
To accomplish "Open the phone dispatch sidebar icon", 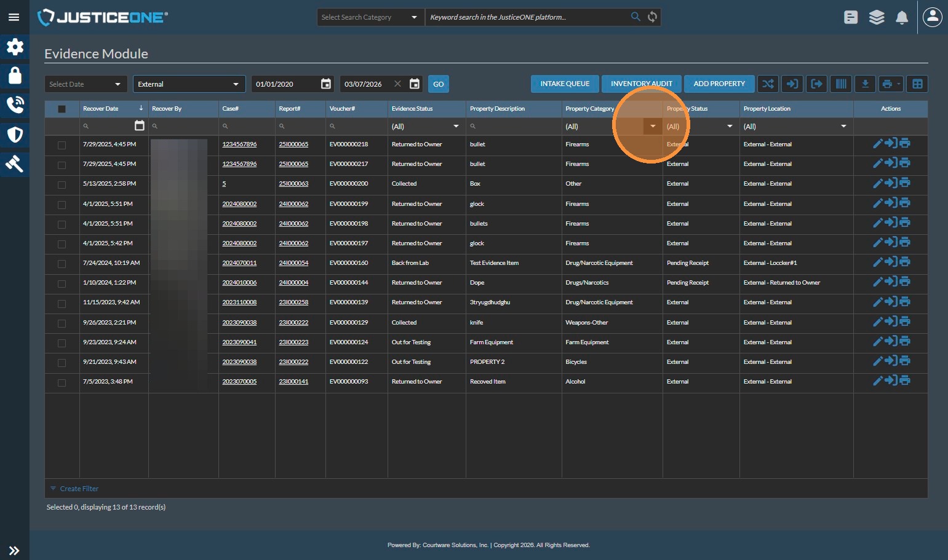I will coord(15,105).
